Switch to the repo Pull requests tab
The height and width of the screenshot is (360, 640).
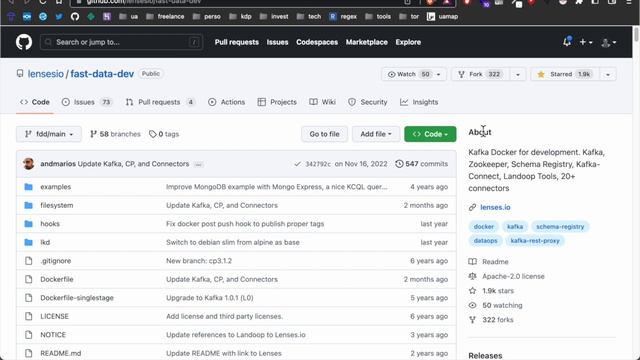point(160,102)
